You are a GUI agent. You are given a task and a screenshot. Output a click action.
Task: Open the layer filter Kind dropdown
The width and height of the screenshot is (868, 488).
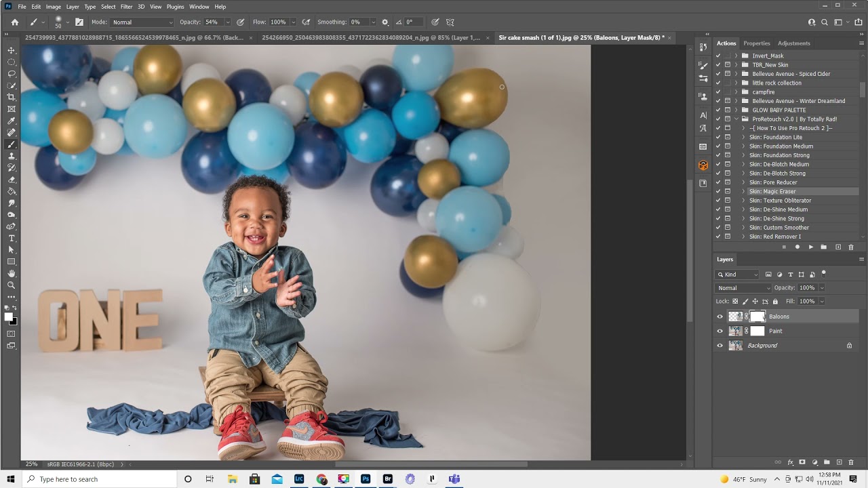tap(738, 274)
